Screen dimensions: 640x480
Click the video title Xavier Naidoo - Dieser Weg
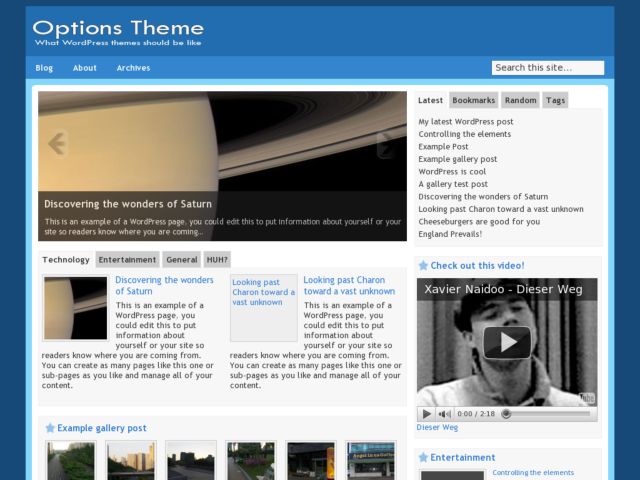503,289
